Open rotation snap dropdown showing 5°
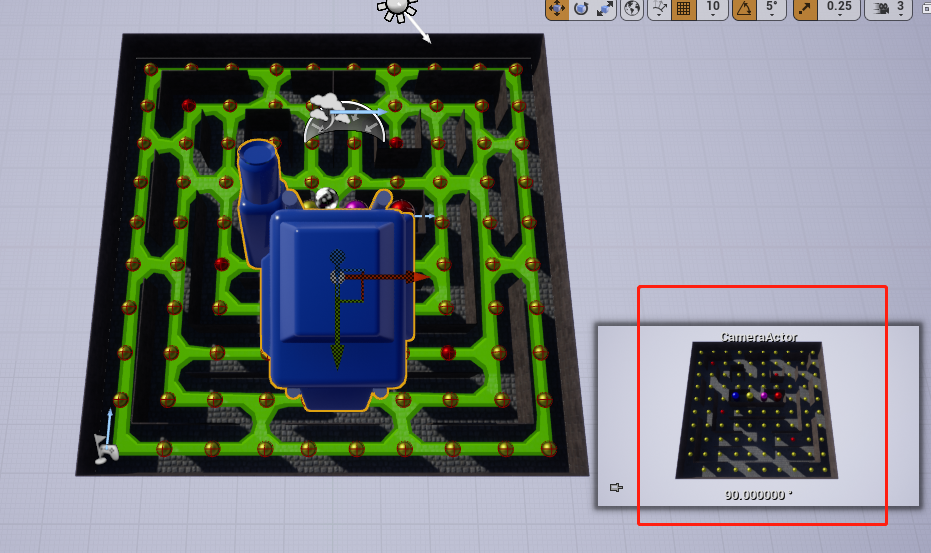The width and height of the screenshot is (931, 553). point(771,8)
